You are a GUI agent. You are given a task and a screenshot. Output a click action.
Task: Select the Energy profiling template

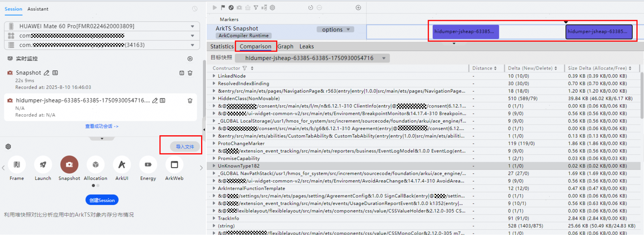(x=148, y=165)
